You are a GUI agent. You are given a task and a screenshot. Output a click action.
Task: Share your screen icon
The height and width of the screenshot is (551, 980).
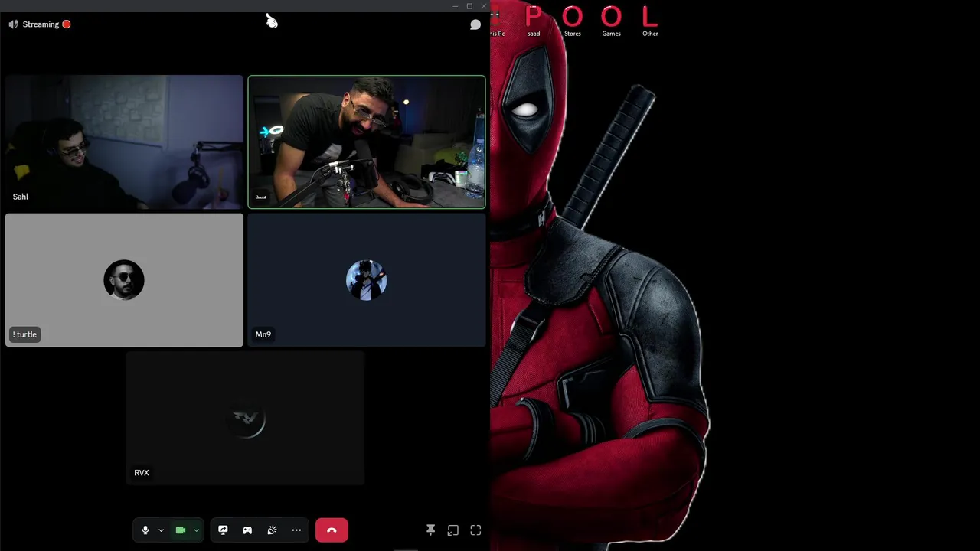pos(223,530)
